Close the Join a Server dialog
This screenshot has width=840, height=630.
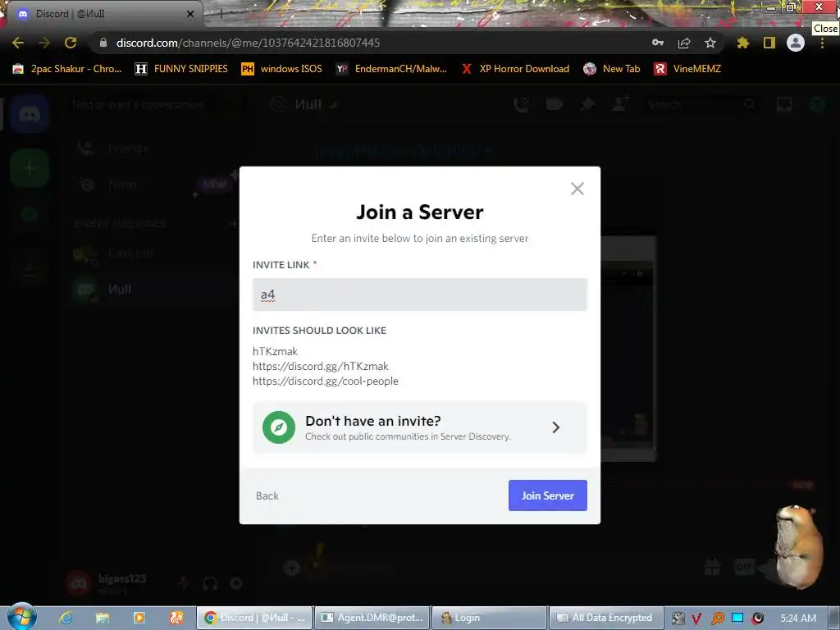click(577, 189)
